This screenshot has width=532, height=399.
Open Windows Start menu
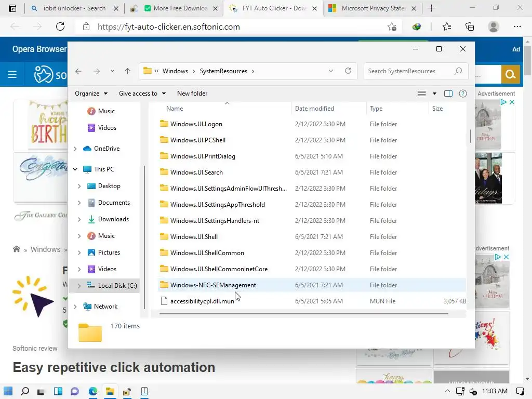[x=8, y=391]
